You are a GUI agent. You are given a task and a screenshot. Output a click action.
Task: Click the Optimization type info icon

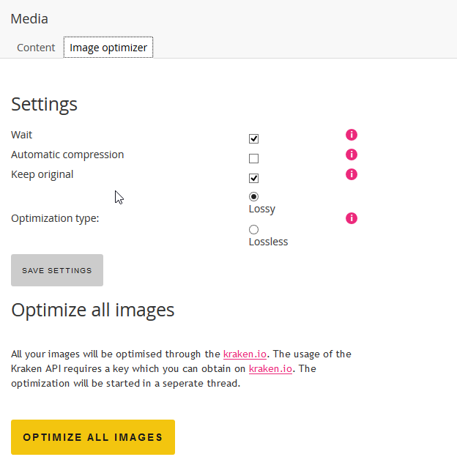(x=352, y=218)
